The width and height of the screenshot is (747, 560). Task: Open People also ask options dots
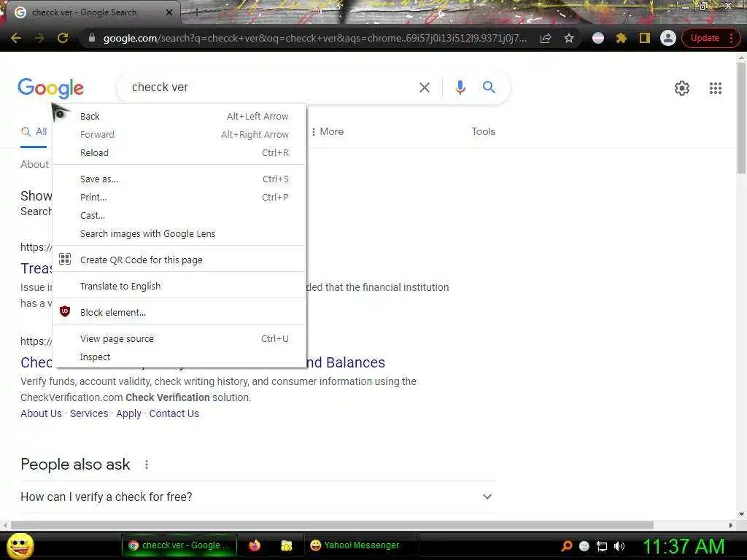[x=147, y=464]
